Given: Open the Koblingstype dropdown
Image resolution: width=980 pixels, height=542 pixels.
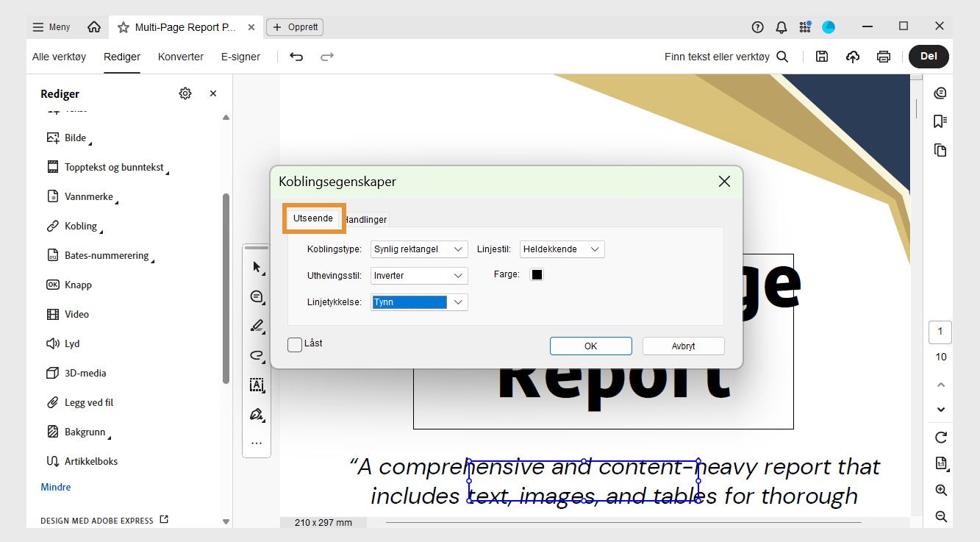Looking at the screenshot, I should [419, 249].
